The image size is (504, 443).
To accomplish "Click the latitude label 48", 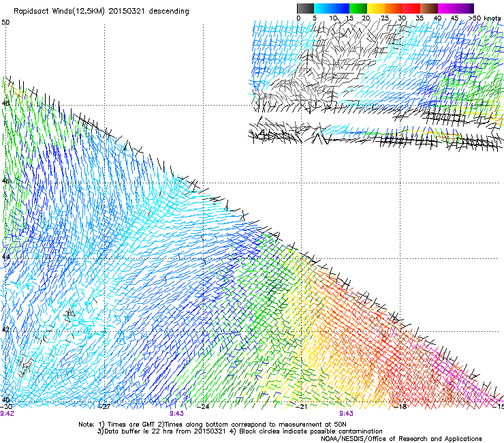I will point(5,104).
